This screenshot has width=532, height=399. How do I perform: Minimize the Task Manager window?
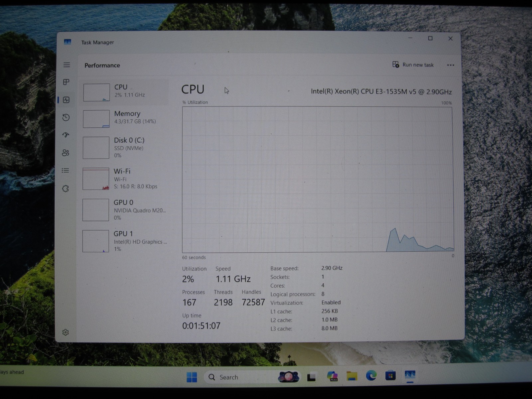click(410, 38)
